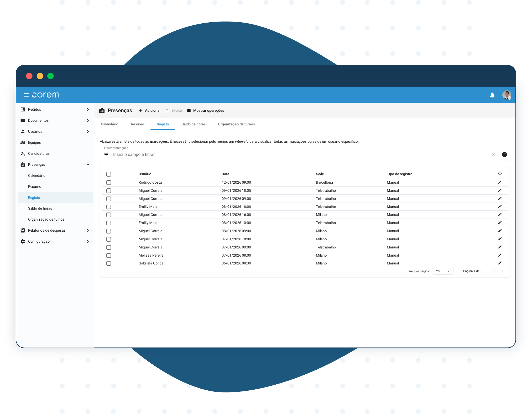Collapse the Presenças sidebar section

click(88, 164)
